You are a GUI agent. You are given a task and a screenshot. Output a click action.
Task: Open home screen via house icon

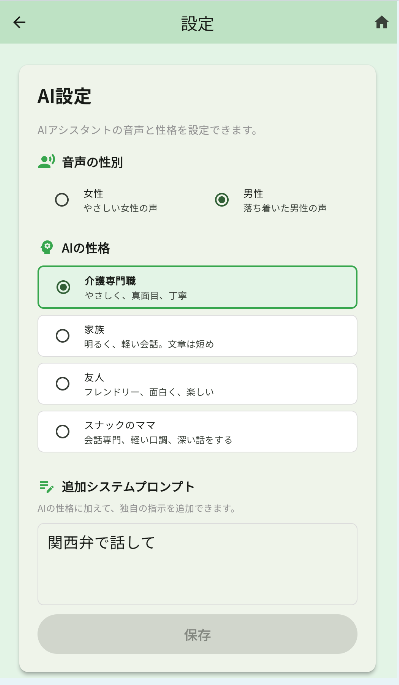382,22
